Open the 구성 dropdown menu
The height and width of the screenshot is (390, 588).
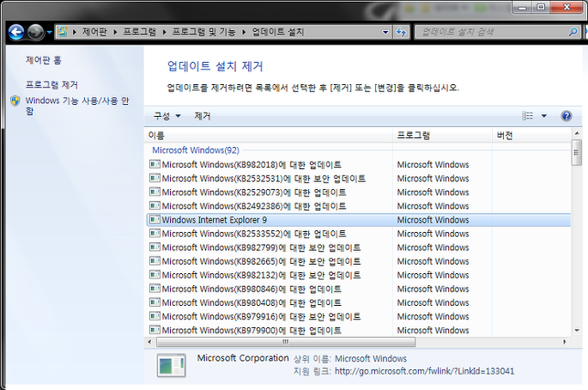[x=167, y=116]
